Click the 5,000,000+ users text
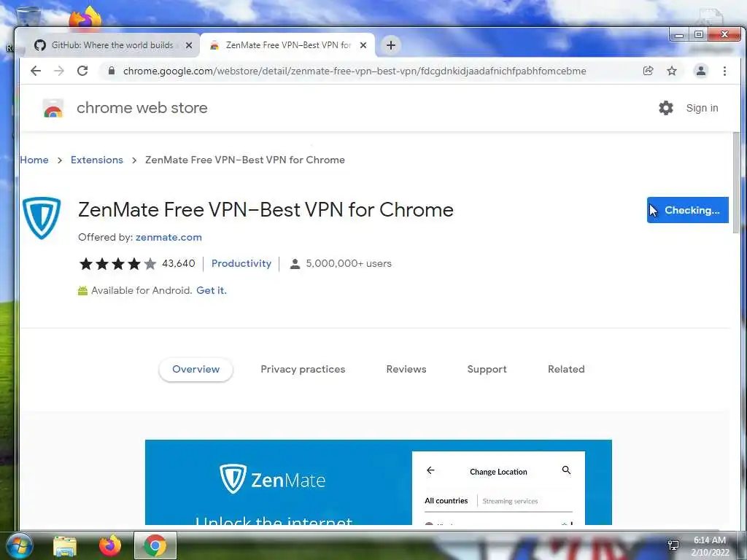747x560 pixels. [349, 263]
